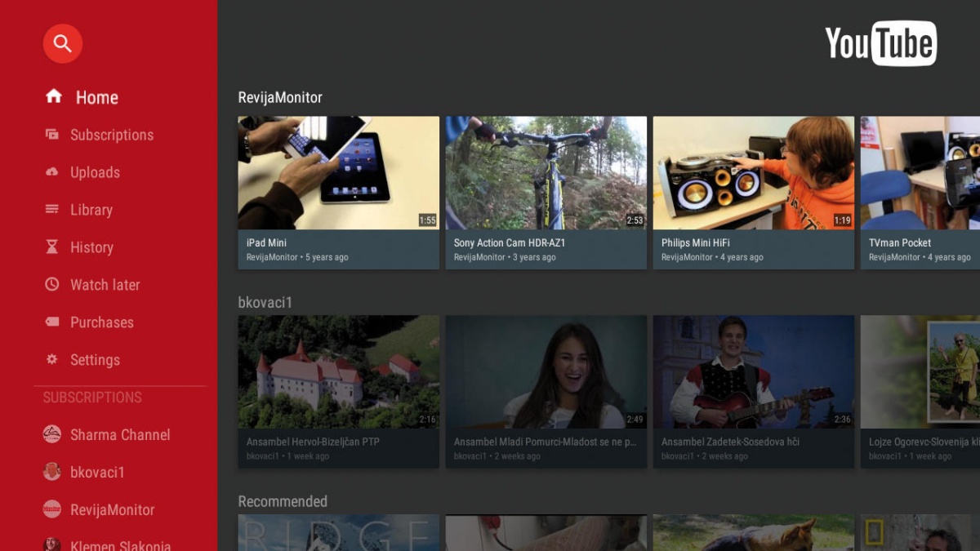
Task: Click the 2:53 duration badge
Action: (x=635, y=220)
